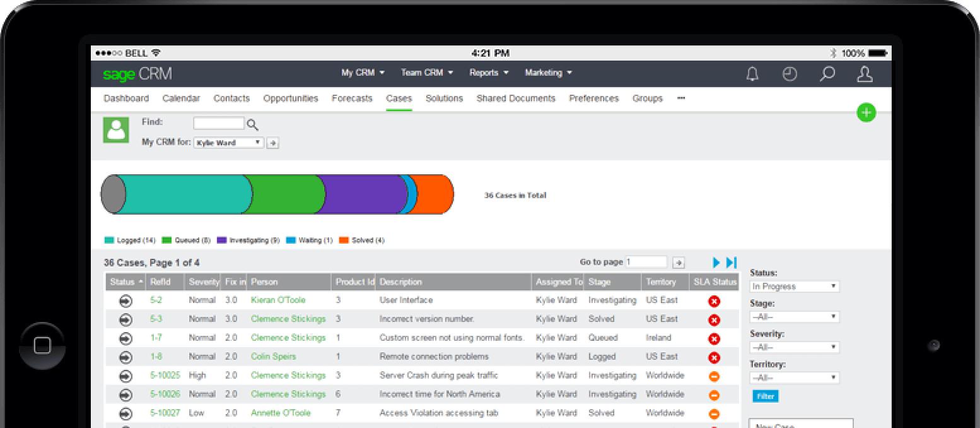Open the recent history clock icon
The width and height of the screenshot is (980, 428).
click(790, 74)
